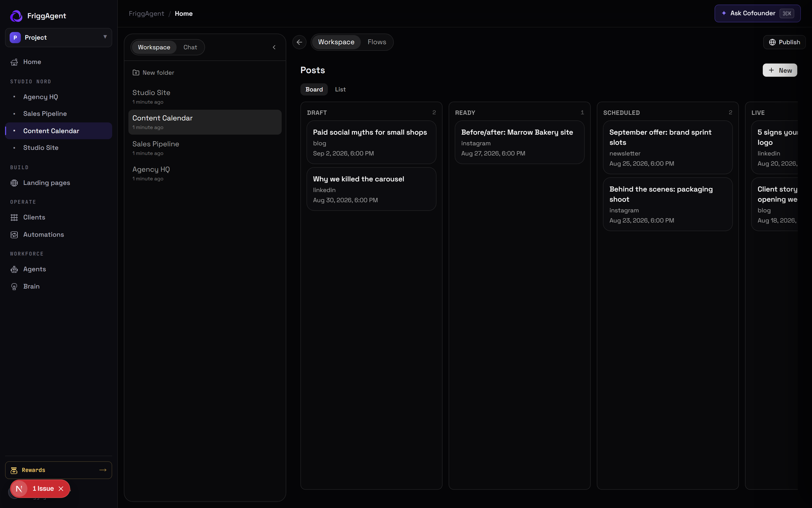Select the Board view toggle
The image size is (812, 508).
tap(314, 89)
